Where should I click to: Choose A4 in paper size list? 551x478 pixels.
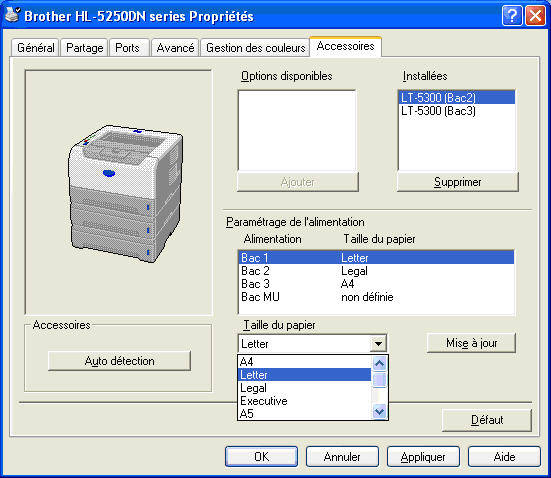[304, 362]
